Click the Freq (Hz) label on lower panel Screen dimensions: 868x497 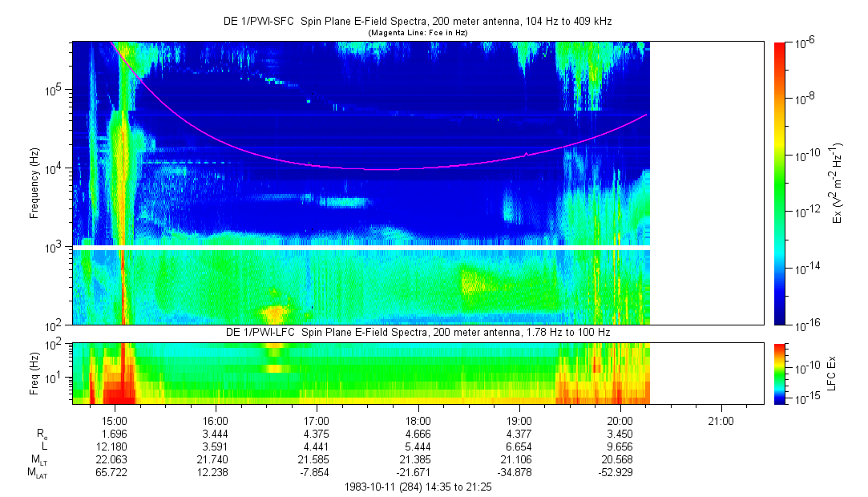(x=34, y=372)
